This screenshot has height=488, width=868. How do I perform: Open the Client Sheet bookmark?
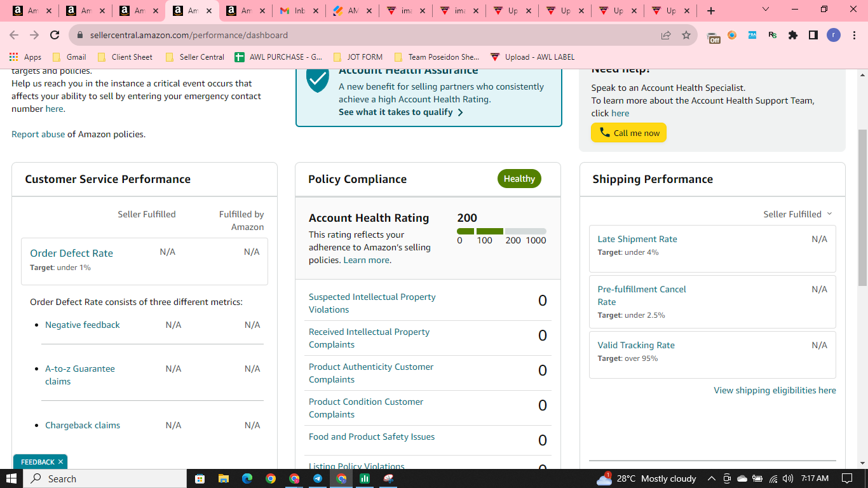click(x=125, y=57)
